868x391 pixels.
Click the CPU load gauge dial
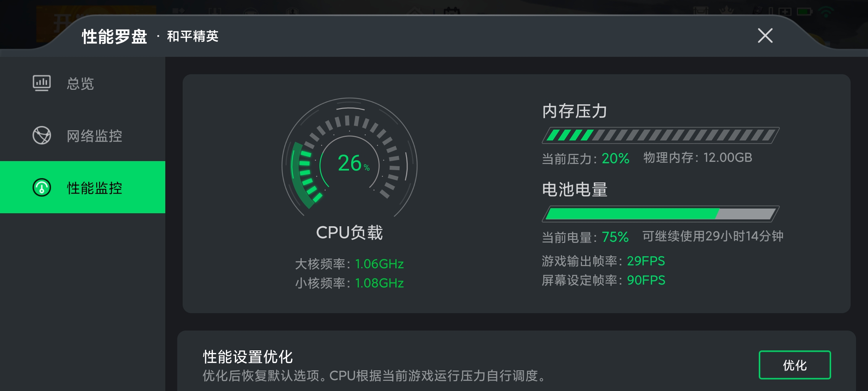click(x=349, y=159)
